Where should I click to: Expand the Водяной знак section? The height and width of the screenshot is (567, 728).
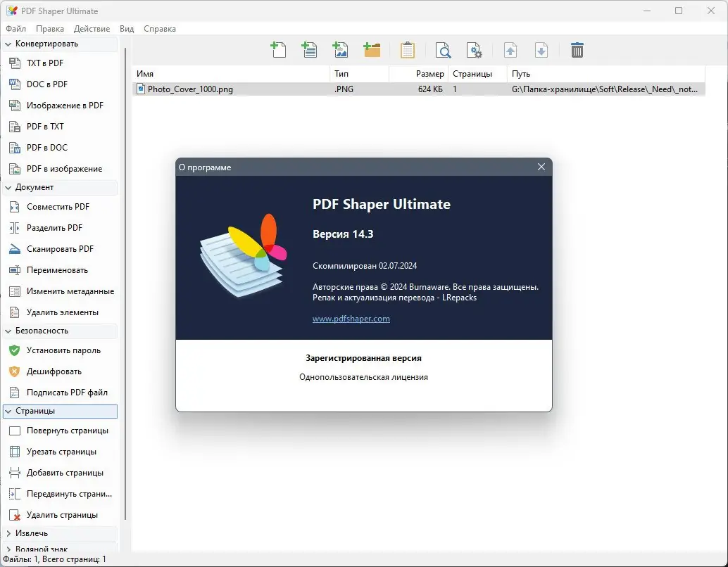point(8,549)
